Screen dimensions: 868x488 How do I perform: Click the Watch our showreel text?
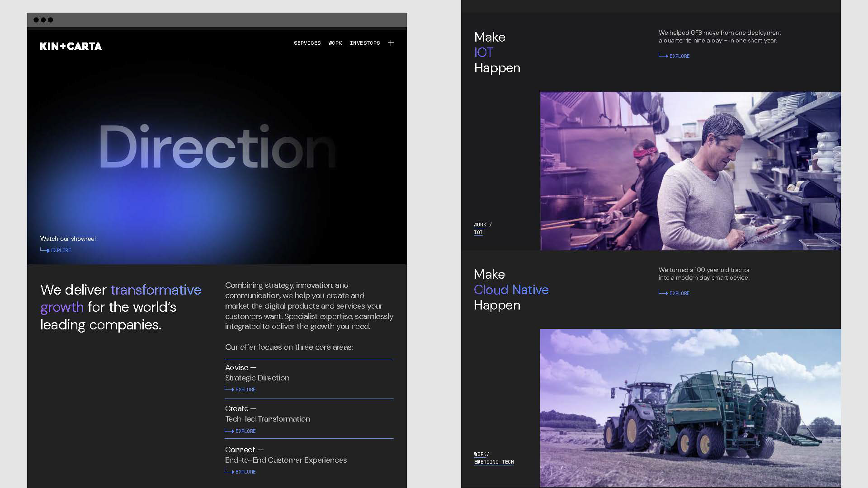[x=68, y=239]
